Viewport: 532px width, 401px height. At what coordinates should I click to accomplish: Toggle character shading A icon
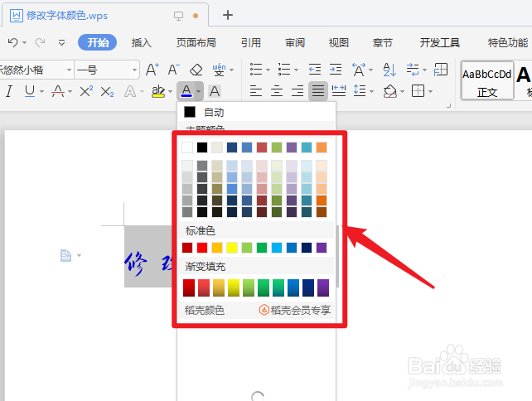(x=215, y=91)
